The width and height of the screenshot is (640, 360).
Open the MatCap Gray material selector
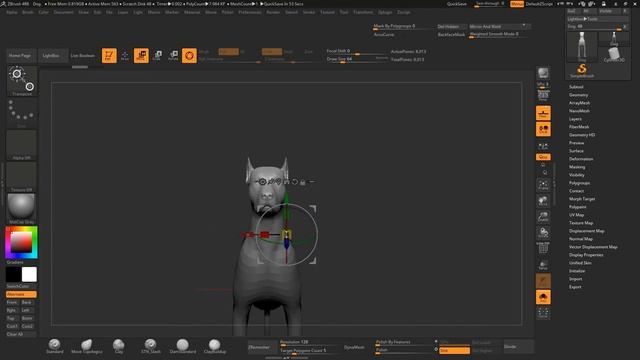point(22,209)
